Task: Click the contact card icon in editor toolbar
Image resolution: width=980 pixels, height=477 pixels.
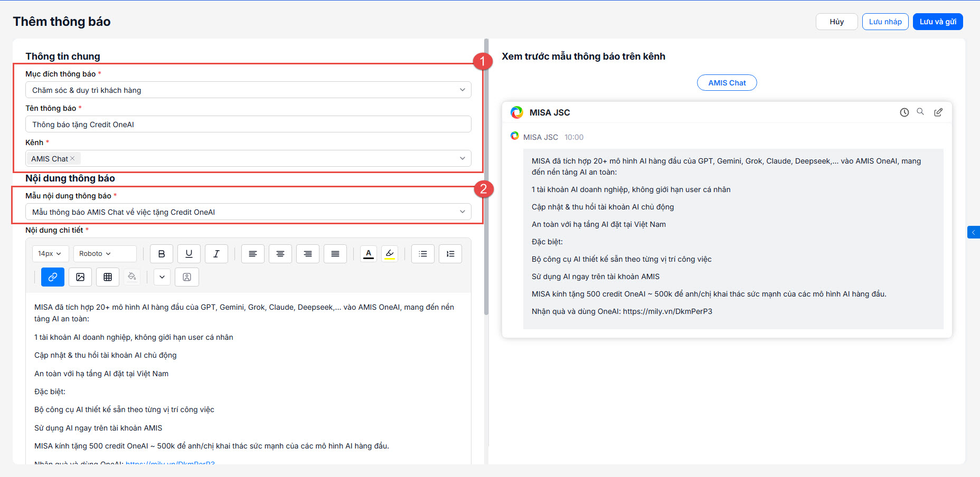Action: [x=187, y=277]
